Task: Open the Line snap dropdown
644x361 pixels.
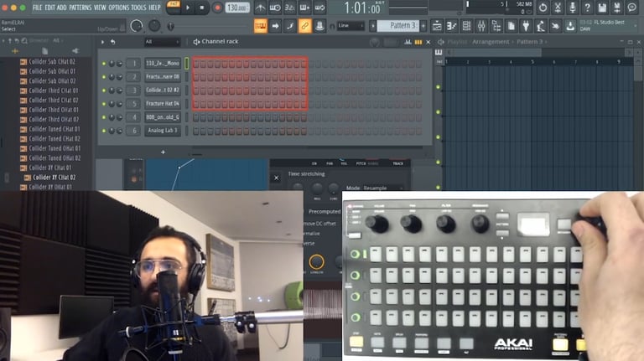Action: click(351, 26)
